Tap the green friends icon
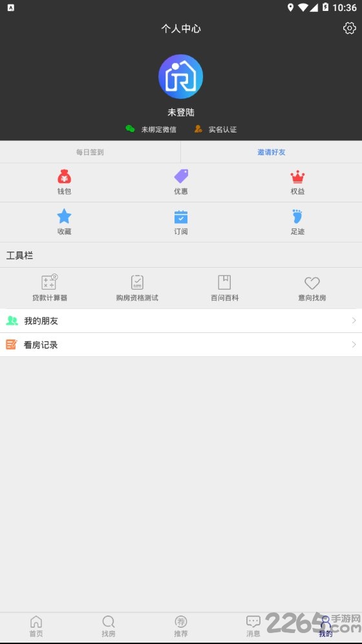The height and width of the screenshot is (644, 362). (x=12, y=320)
